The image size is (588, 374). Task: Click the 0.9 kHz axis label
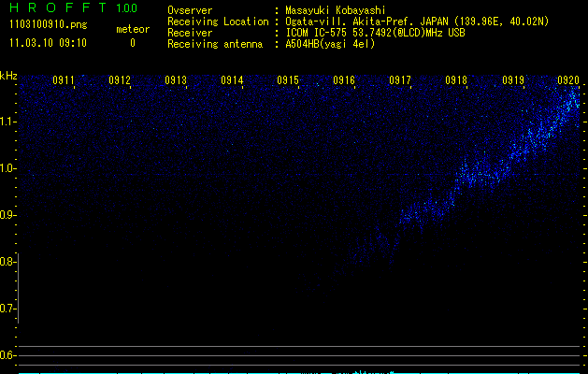8,215
